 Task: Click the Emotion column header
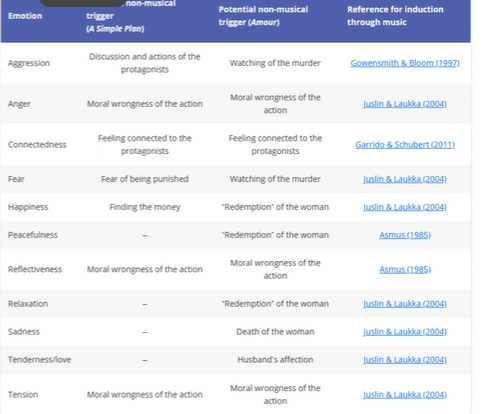coord(25,16)
